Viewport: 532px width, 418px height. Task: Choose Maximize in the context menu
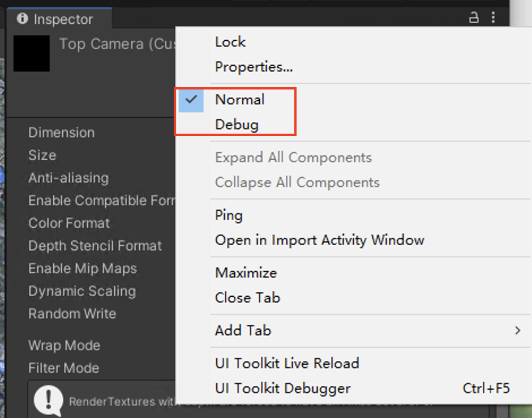tap(246, 272)
